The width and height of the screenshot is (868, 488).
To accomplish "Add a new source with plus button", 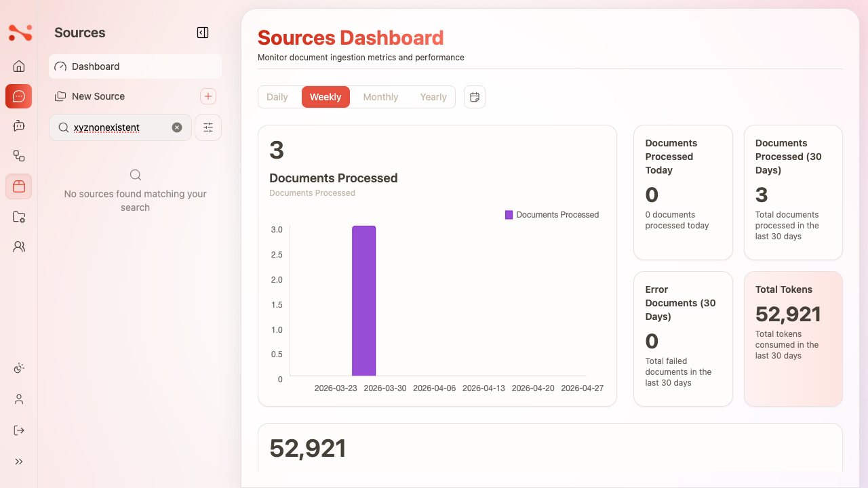I will click(208, 96).
